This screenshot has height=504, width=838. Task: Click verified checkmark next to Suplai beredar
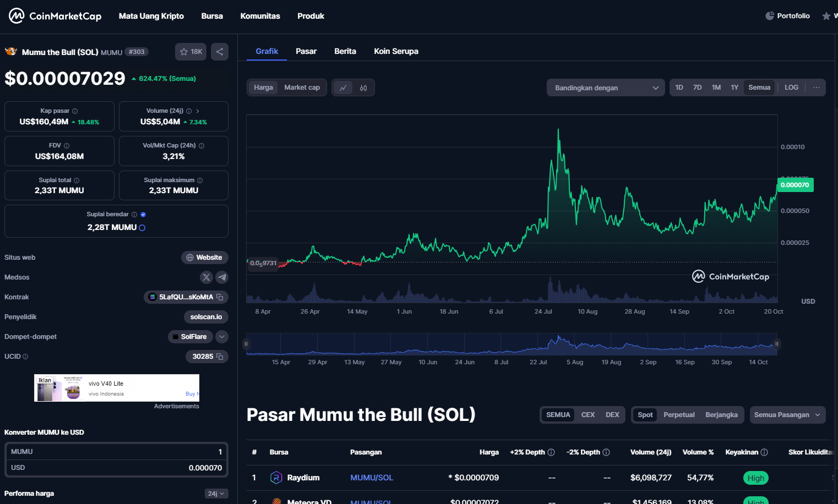[x=143, y=215]
